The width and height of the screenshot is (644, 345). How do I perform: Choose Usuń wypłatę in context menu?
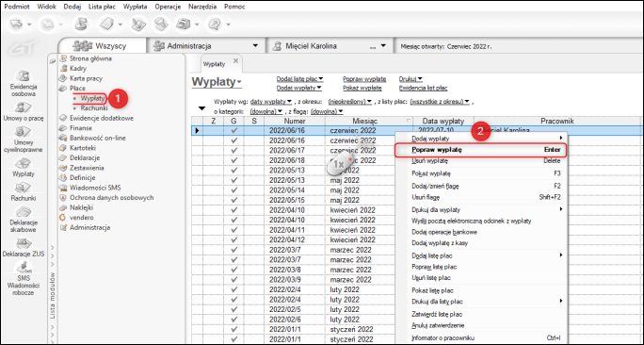click(x=481, y=161)
